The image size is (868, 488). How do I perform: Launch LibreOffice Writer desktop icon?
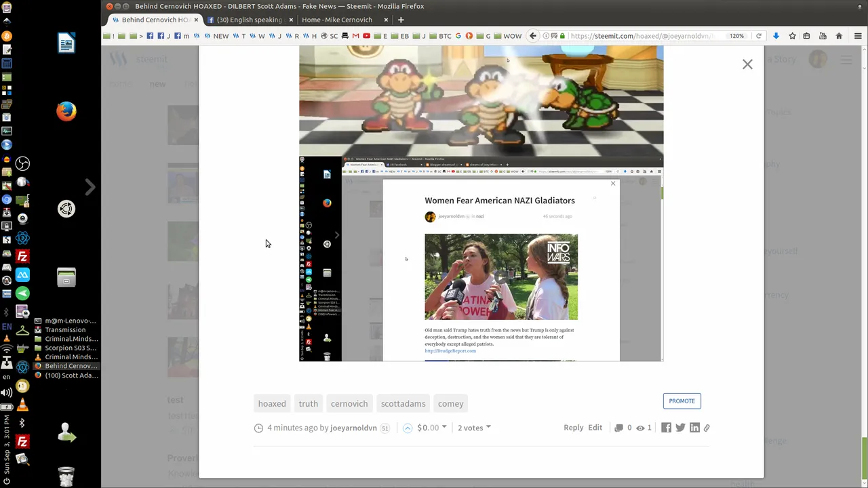pos(66,43)
